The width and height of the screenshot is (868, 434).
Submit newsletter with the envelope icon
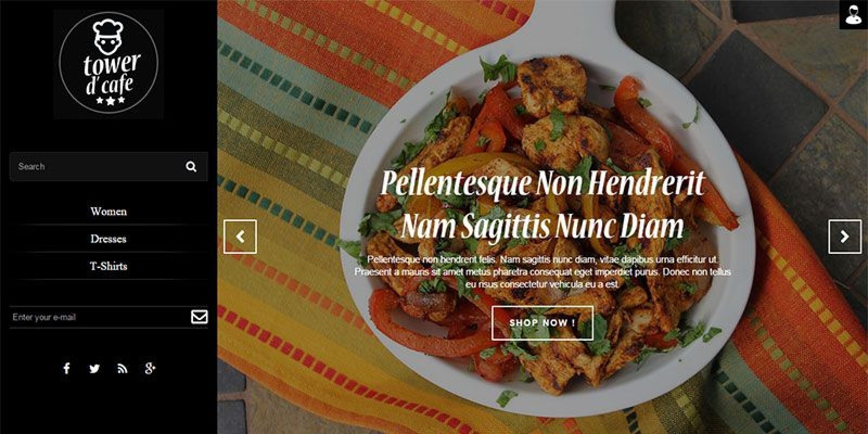click(x=199, y=317)
